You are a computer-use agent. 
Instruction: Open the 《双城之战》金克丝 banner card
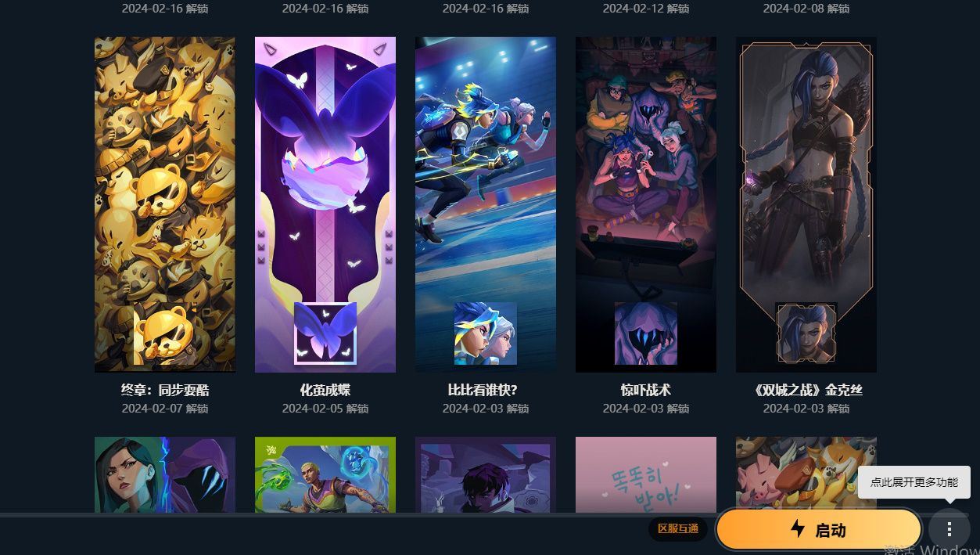pos(806,204)
